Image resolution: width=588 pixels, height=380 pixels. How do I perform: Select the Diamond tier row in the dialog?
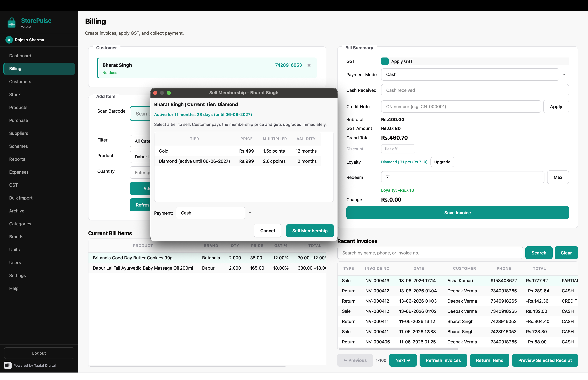coord(238,161)
